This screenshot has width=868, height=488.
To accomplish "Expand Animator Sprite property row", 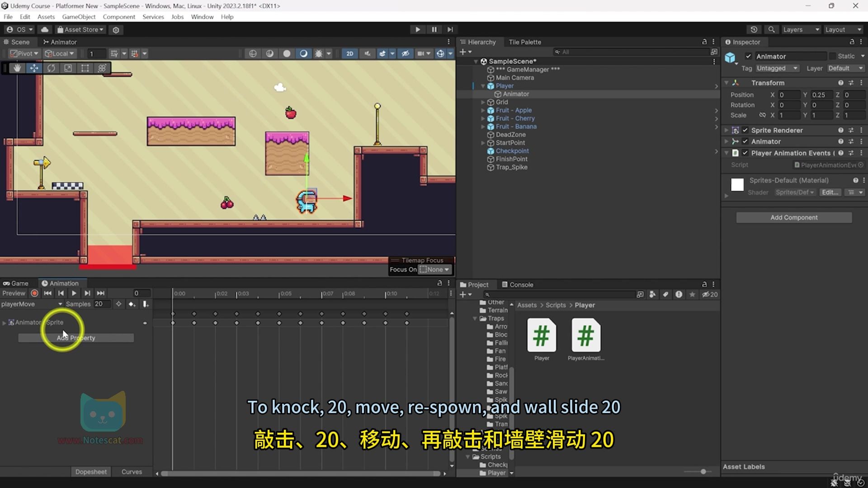I will (4, 323).
